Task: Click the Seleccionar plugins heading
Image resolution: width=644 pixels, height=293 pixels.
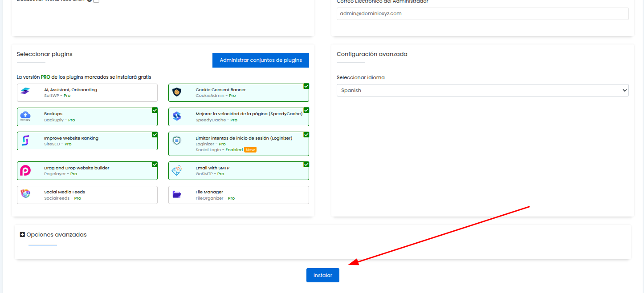Action: click(x=45, y=54)
